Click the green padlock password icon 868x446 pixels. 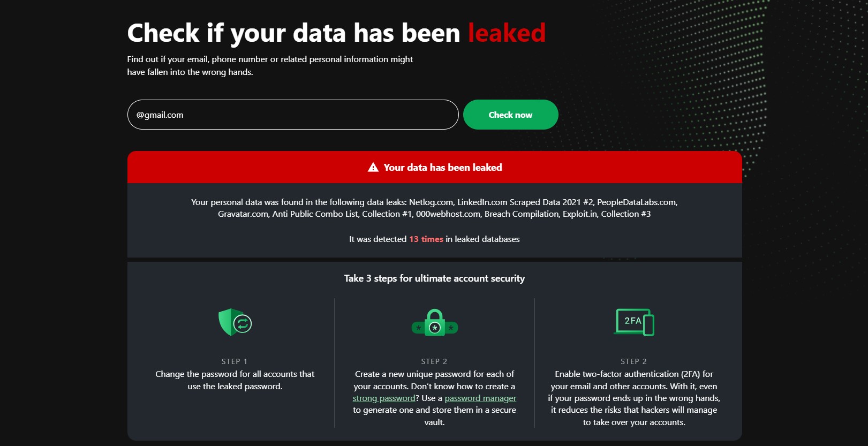435,323
